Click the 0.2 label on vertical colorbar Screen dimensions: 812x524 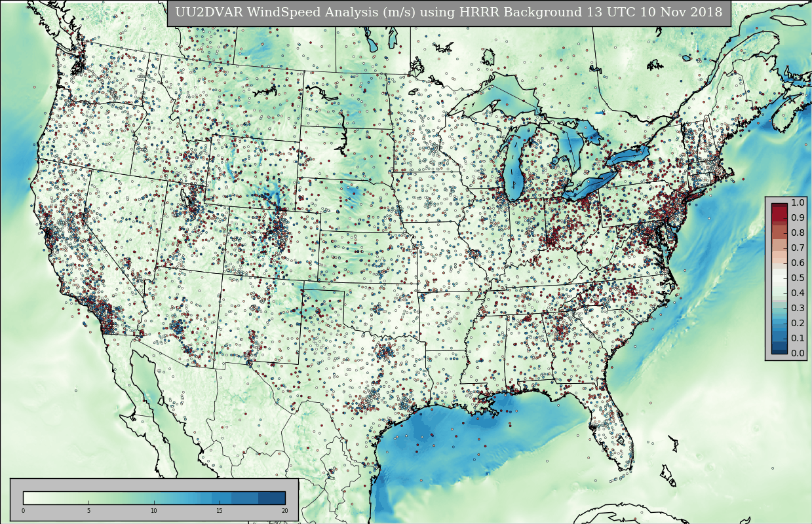tap(798, 323)
